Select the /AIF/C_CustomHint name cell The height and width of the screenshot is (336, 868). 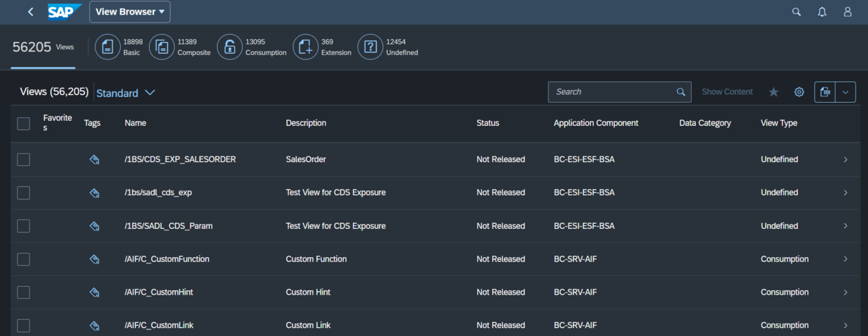tap(158, 293)
